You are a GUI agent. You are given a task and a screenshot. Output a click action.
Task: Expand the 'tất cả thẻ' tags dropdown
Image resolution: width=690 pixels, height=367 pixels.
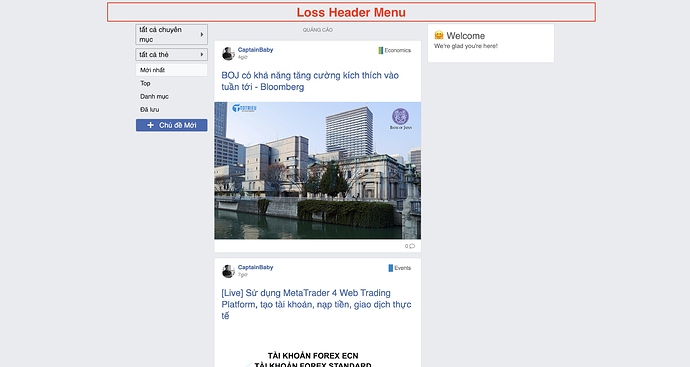(x=171, y=55)
